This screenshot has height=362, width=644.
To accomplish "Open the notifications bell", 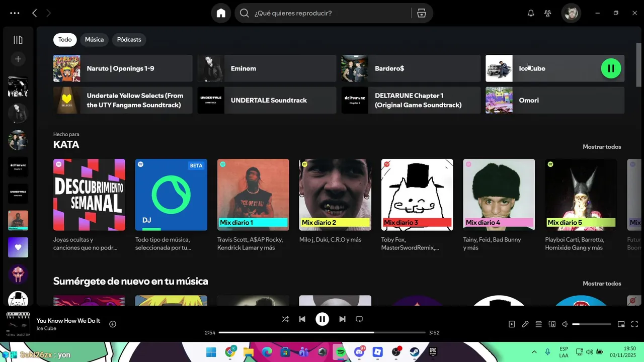I will click(x=531, y=13).
